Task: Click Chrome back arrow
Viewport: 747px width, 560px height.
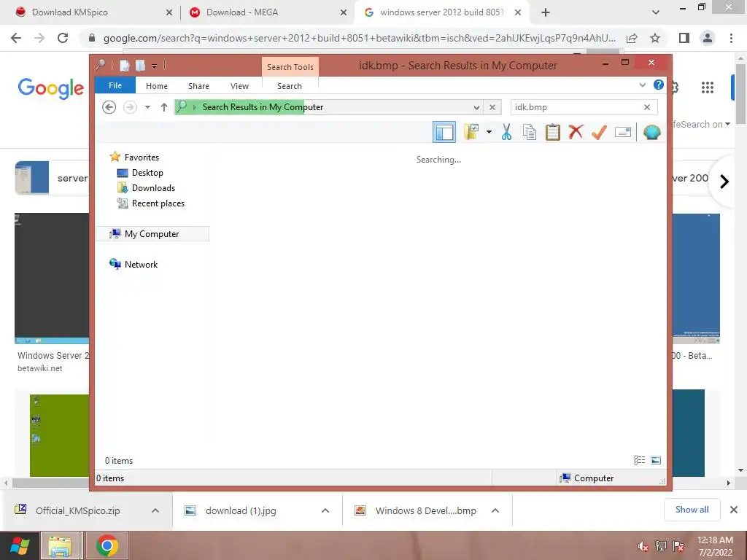Action: pyautogui.click(x=16, y=38)
